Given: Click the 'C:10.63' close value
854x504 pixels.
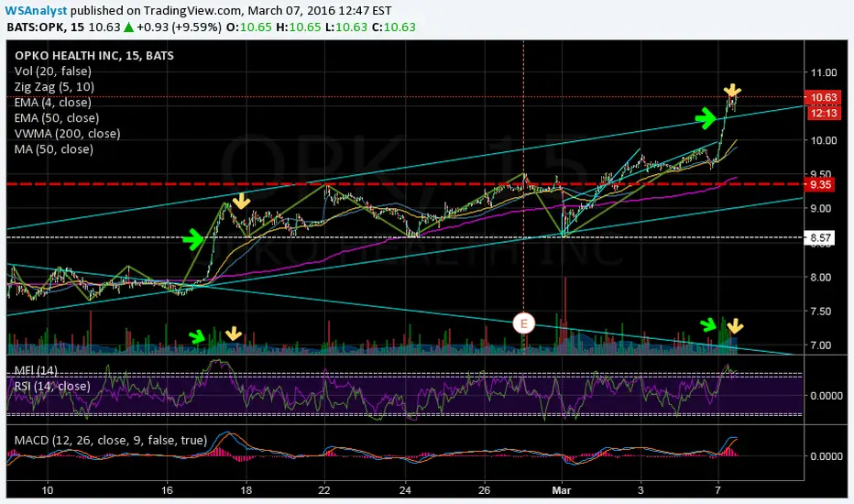Looking at the screenshot, I should 394,27.
